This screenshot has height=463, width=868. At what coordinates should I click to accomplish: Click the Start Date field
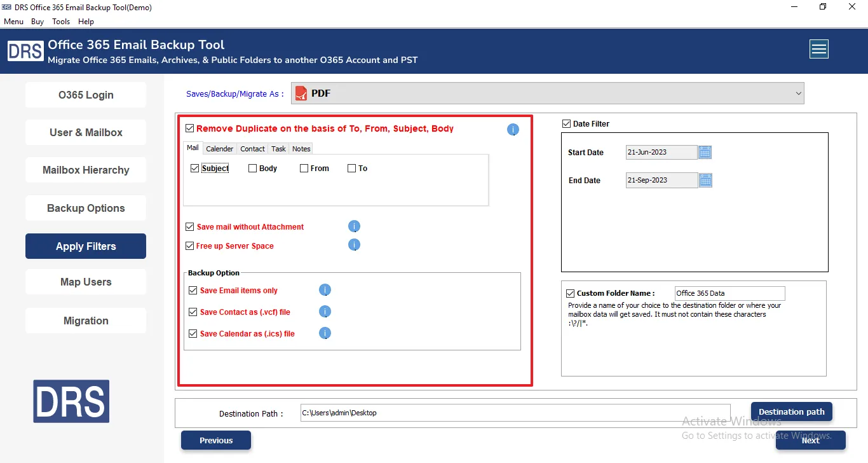[x=661, y=152]
